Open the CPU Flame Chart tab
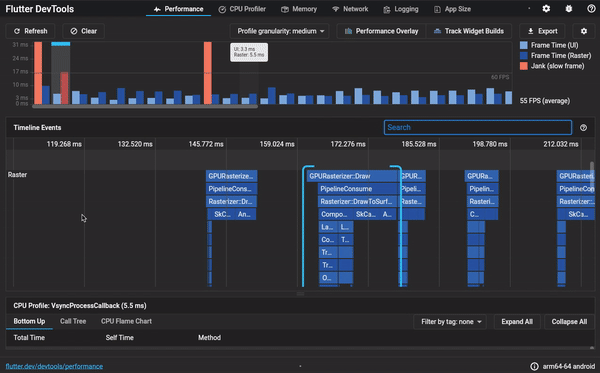 [x=126, y=321]
